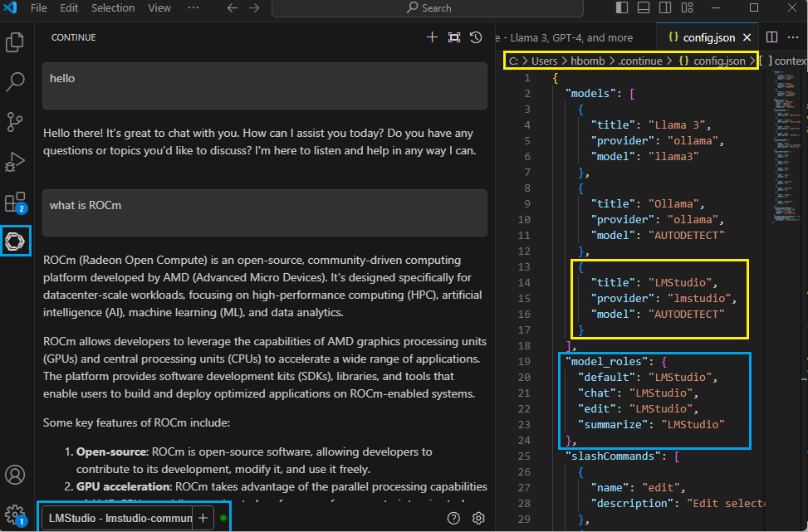Open Run and Debug view
The image size is (808, 532).
coord(15,162)
